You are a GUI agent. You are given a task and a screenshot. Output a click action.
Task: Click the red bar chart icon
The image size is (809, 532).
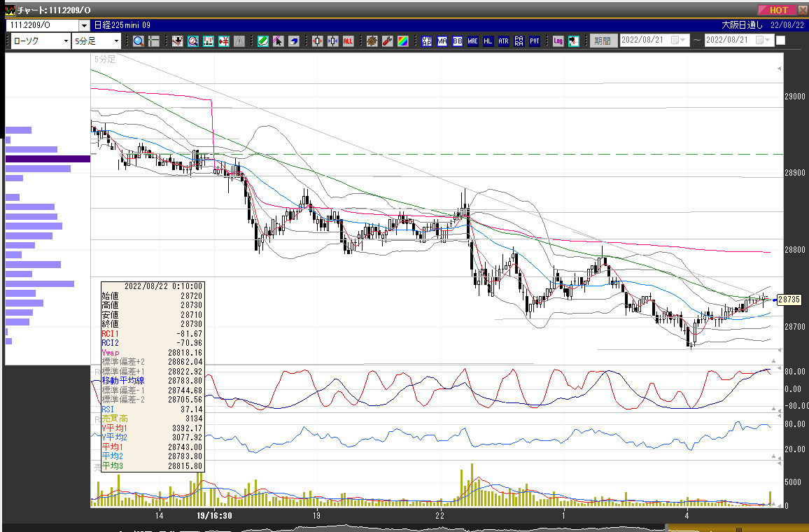coord(209,41)
